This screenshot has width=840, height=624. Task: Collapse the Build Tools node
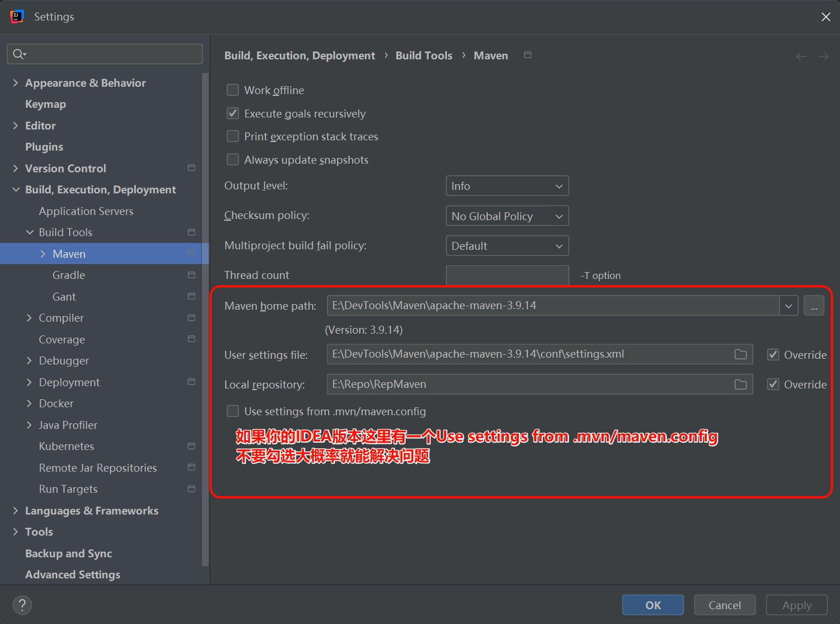(x=30, y=232)
